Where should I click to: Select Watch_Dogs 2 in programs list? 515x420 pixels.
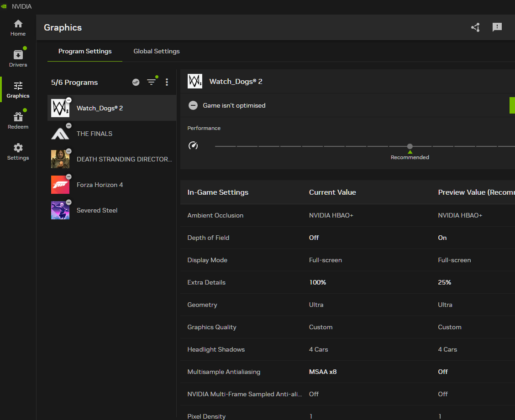click(112, 108)
